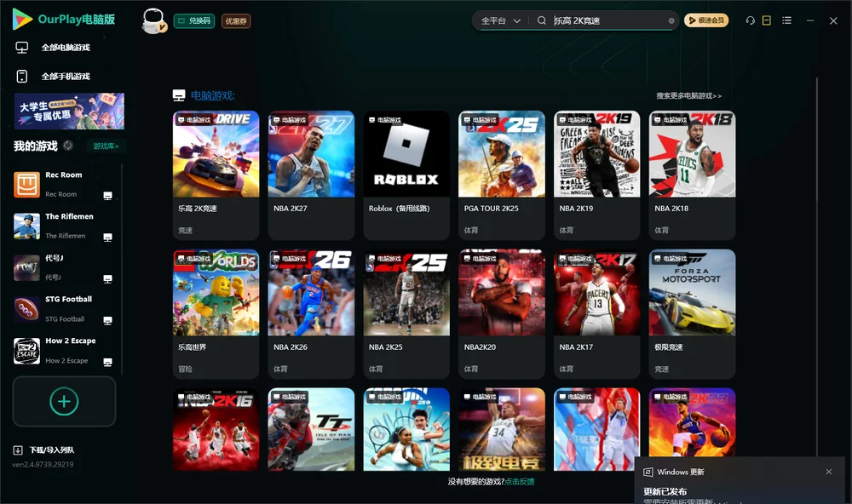This screenshot has width=852, height=504.
Task: Open the user avatar profile
Action: pyautogui.click(x=153, y=20)
